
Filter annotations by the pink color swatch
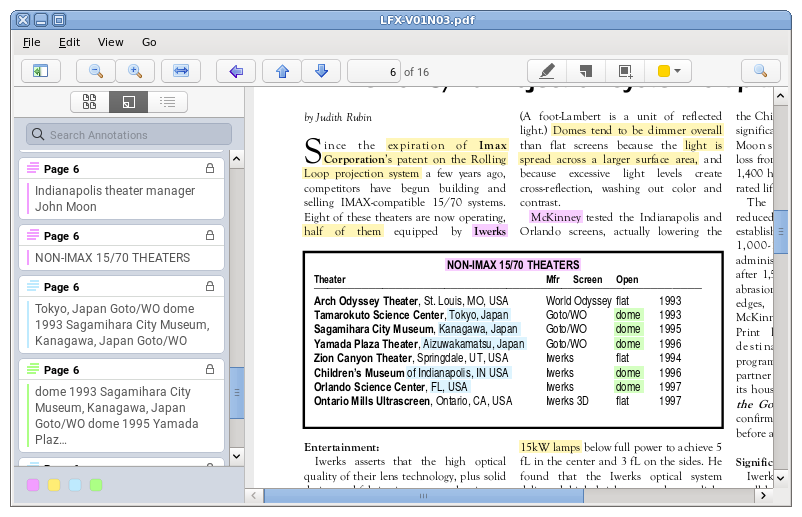33,485
